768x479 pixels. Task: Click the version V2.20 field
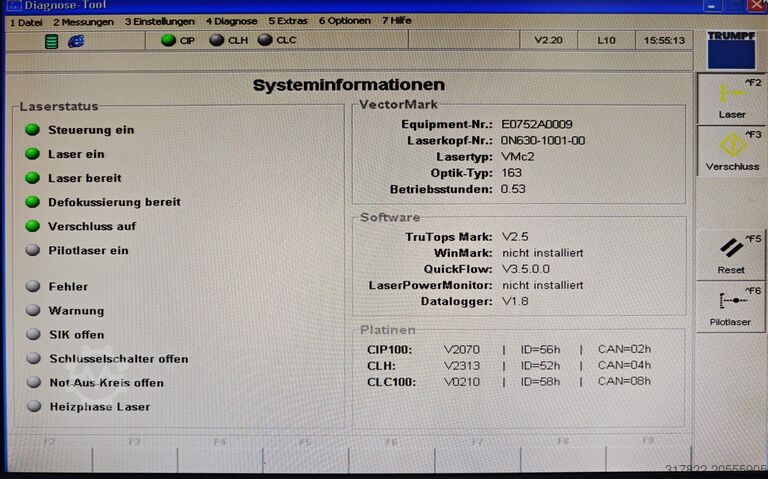[x=549, y=40]
